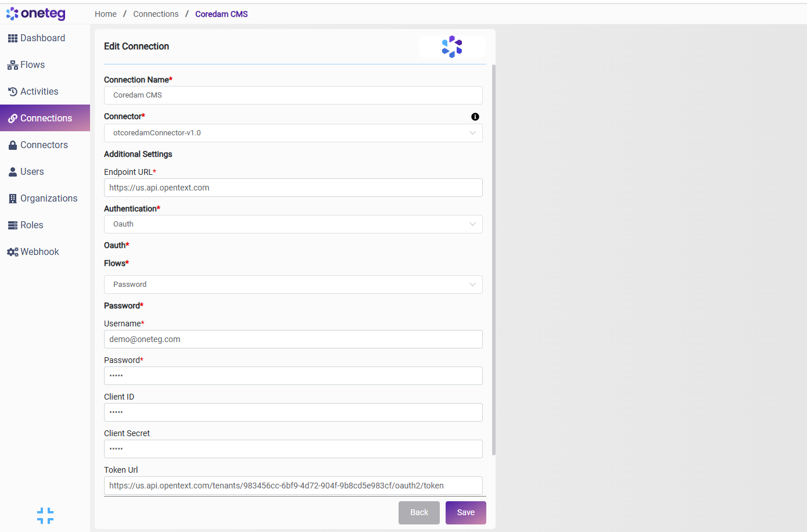Collapse the sidebar using the compress icon
Viewport: 807px width, 532px height.
coord(45,515)
